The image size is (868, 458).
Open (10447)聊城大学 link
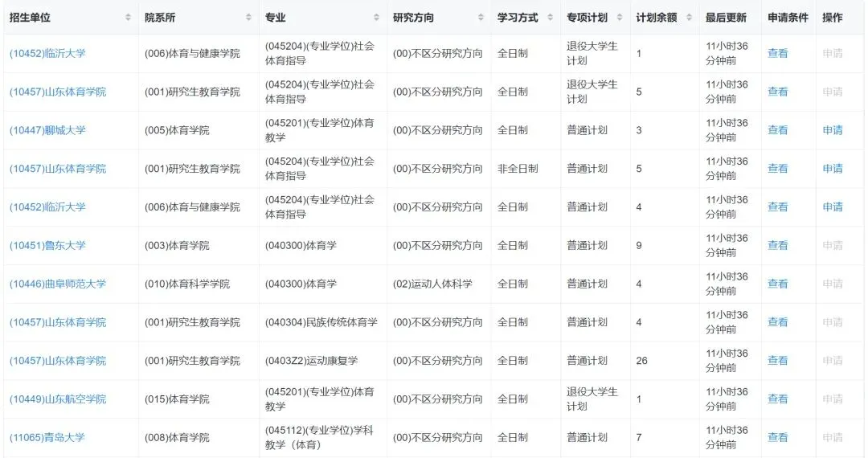point(47,130)
